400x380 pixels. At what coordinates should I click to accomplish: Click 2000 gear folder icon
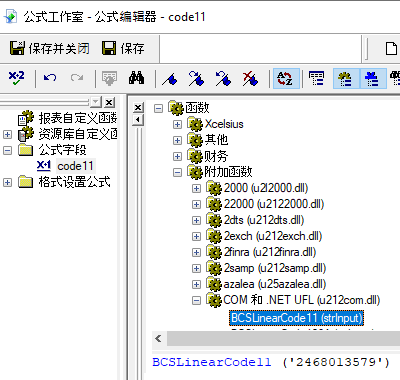214,188
